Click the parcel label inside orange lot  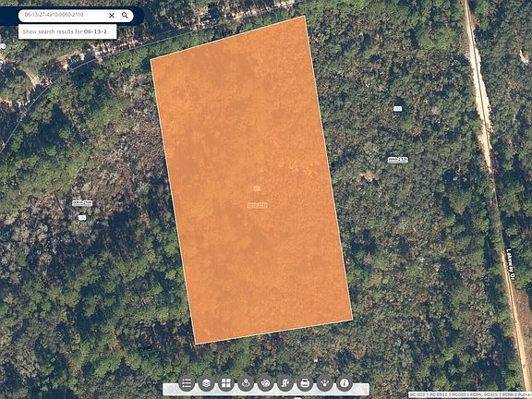click(257, 205)
